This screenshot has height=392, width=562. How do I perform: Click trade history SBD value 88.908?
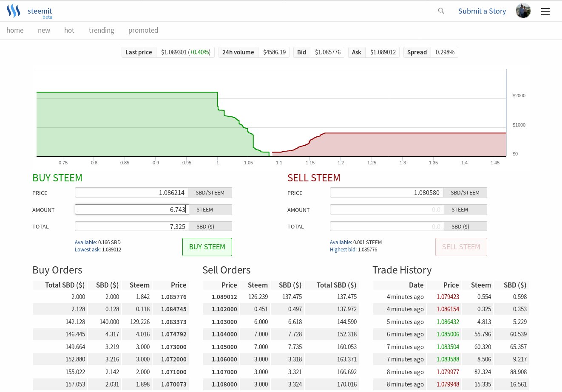pyautogui.click(x=518, y=372)
